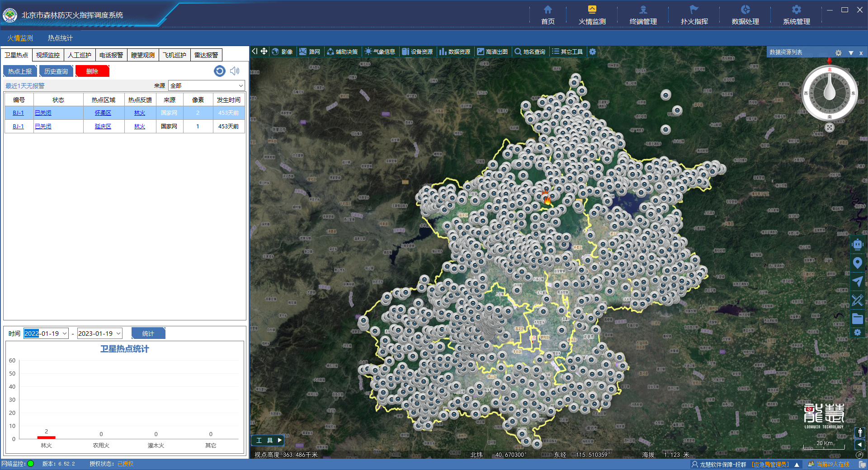The image size is (868, 470).
Task: Collapse the left panel arrow
Action: coord(255,52)
